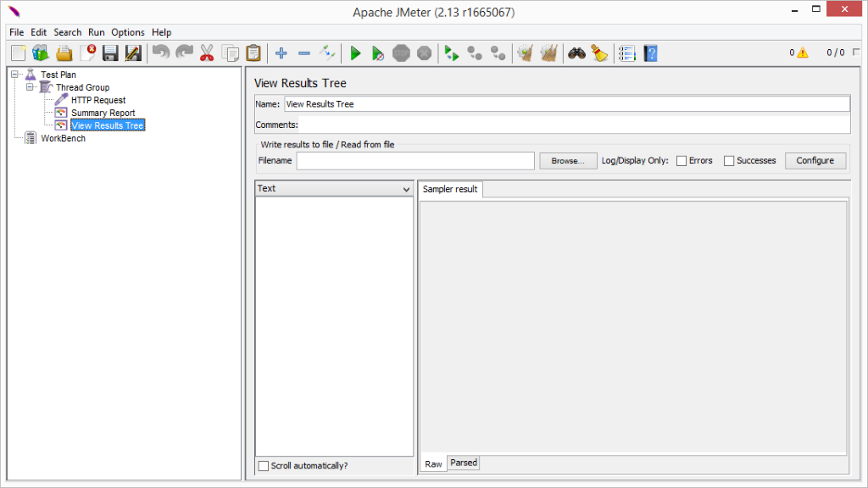The width and height of the screenshot is (868, 488).
Task: Toggle the Scroll automatically checkbox
Action: coord(264,466)
